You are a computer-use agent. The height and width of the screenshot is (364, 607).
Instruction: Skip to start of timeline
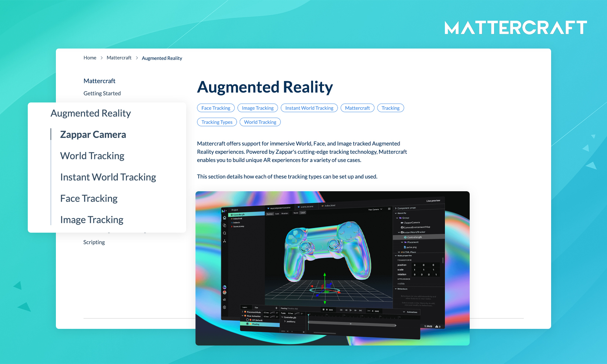click(x=341, y=310)
